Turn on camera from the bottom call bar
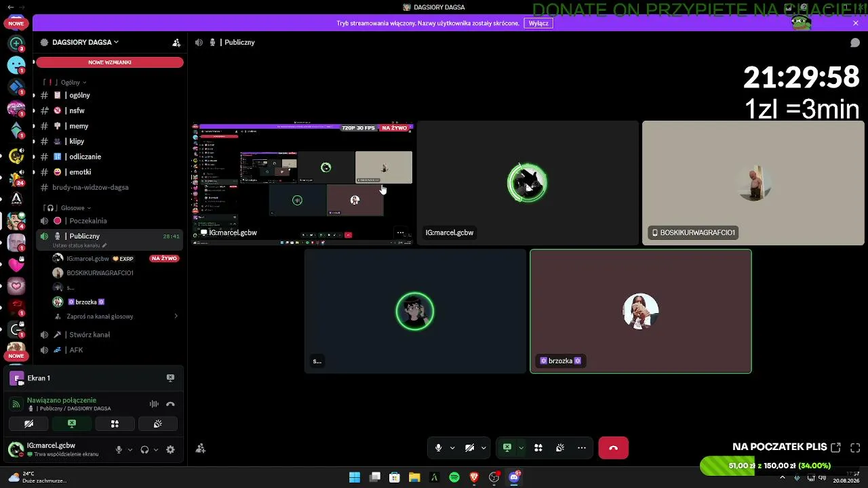 click(x=469, y=448)
